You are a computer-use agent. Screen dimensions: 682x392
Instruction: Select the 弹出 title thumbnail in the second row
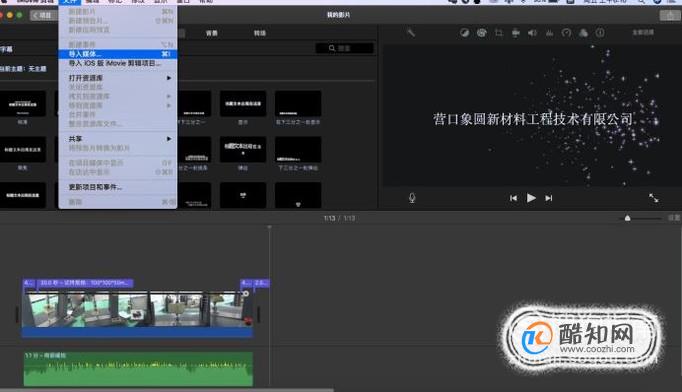tap(243, 149)
